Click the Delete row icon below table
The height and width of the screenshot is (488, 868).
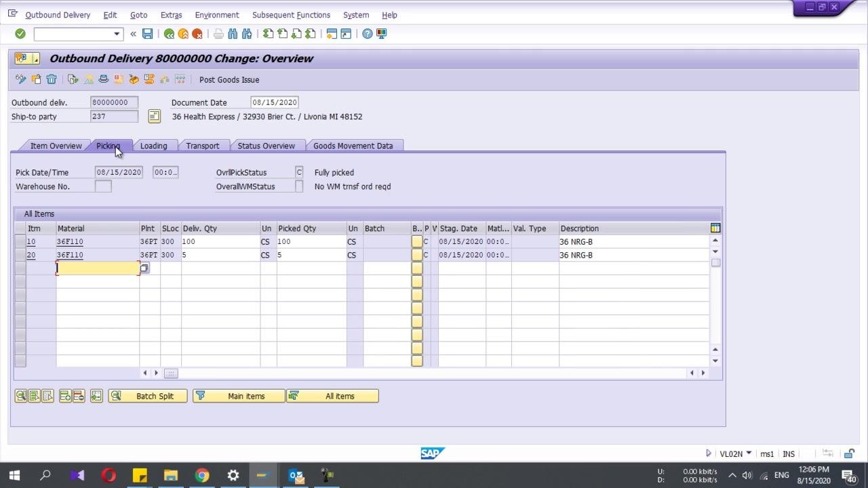pyautogui.click(x=78, y=396)
